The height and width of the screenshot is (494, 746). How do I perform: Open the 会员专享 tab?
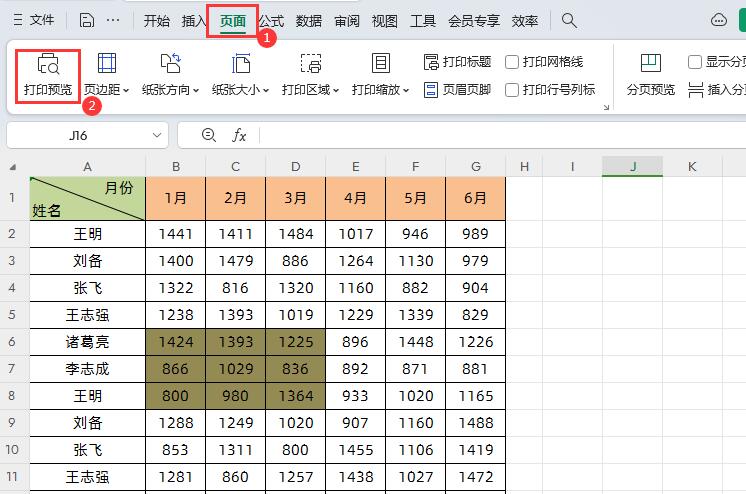click(473, 21)
